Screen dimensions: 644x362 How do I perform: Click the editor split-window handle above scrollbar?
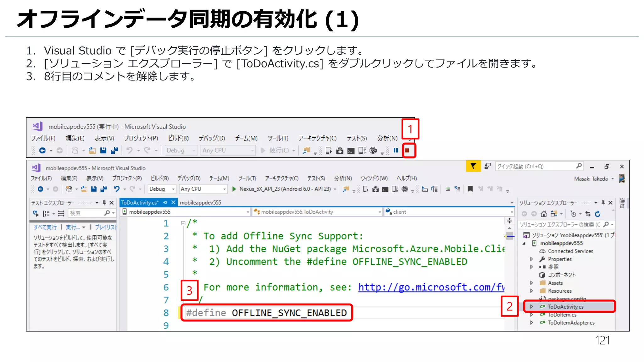(x=510, y=221)
